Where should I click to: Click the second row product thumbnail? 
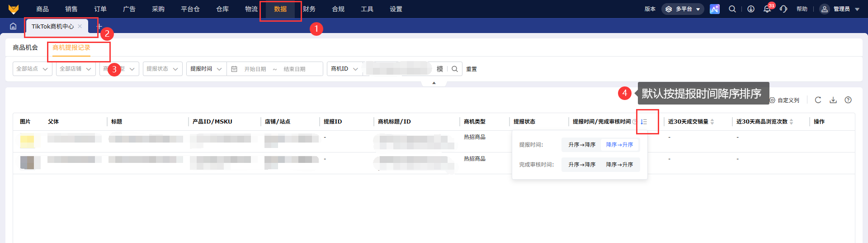pyautogui.click(x=28, y=162)
